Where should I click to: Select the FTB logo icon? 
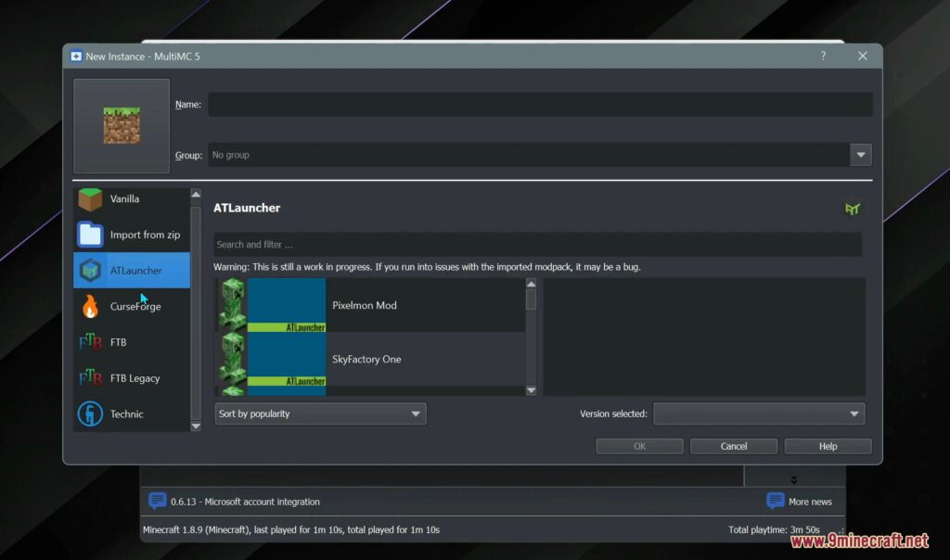point(90,342)
